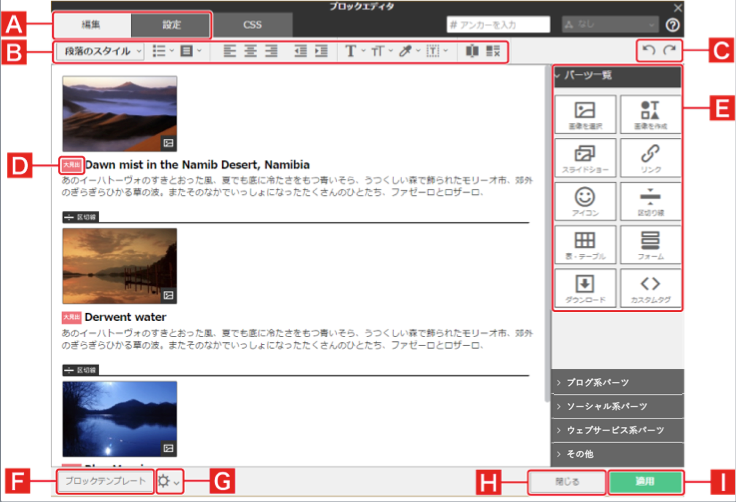Close the ブロックエディタ window
The width and height of the screenshot is (736, 502).
(678, 8)
